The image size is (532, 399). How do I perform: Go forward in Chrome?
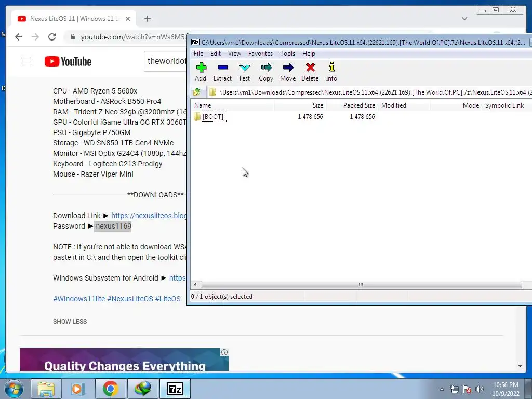(35, 37)
